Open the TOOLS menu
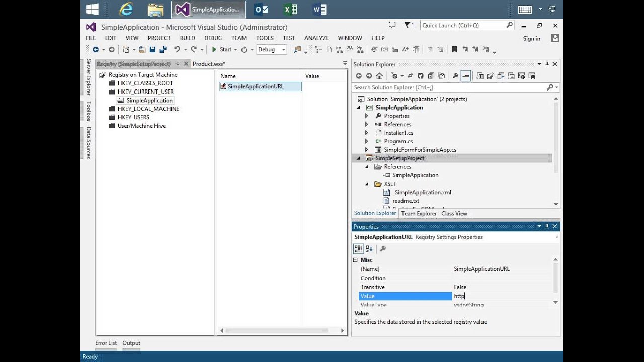Screen dimensions: 644x362 point(265,38)
